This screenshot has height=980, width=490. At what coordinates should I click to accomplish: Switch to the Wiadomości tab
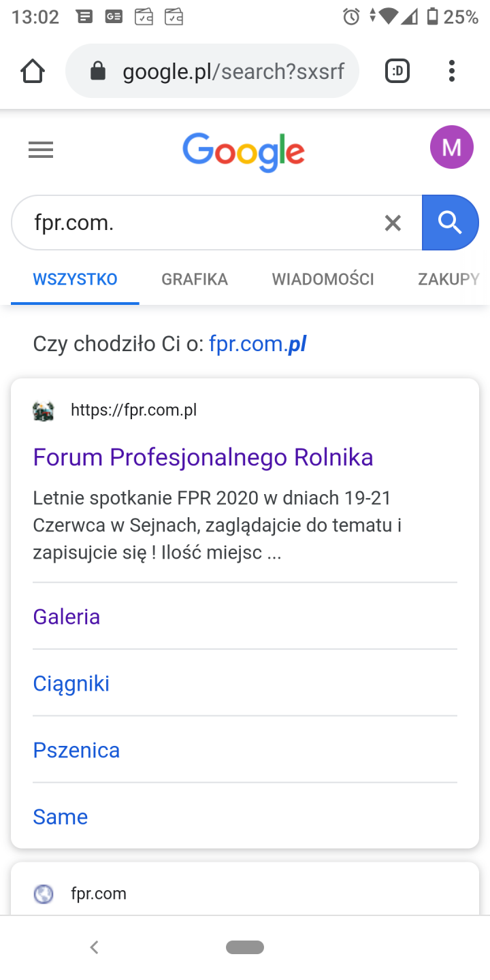coord(323,279)
